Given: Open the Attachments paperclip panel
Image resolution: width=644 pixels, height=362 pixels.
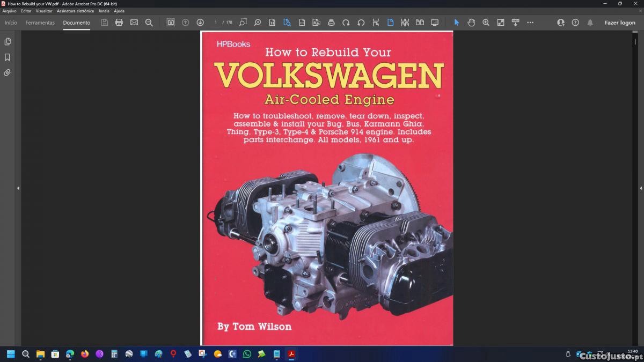Looking at the screenshot, I should (x=8, y=72).
